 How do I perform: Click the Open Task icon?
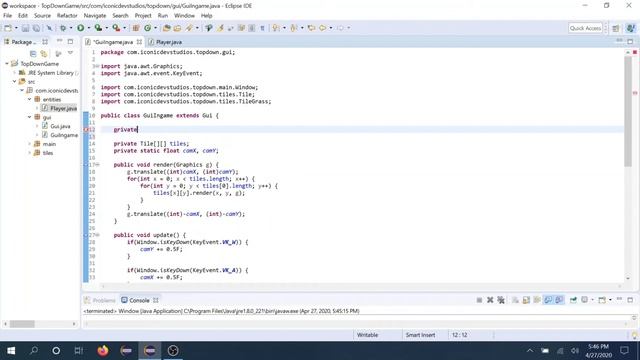tap(178, 28)
